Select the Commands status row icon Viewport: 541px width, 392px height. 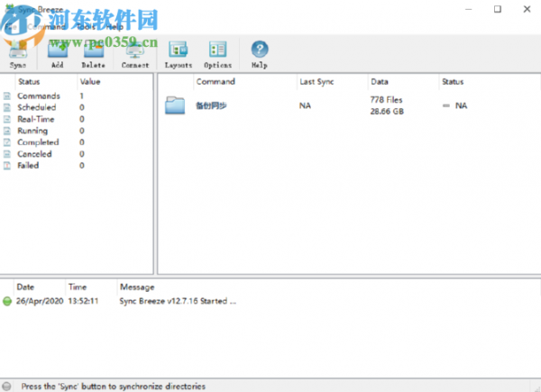point(7,96)
